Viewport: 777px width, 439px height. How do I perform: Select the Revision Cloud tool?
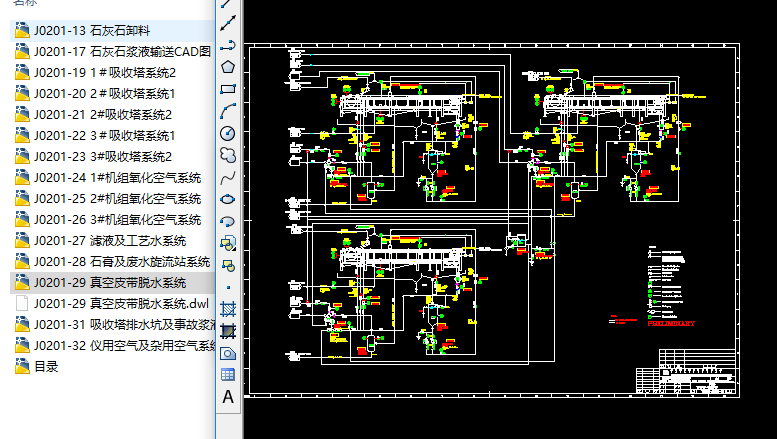pos(228,155)
